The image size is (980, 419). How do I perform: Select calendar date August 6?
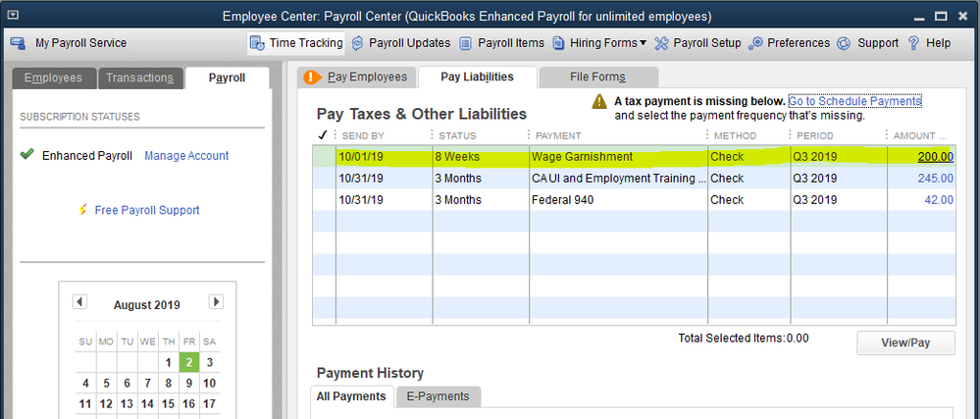pos(127,384)
